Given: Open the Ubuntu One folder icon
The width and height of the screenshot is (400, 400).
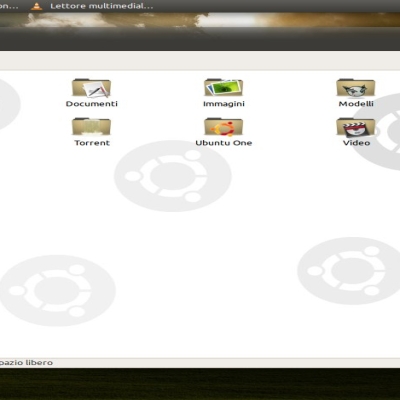Looking at the screenshot, I should pyautogui.click(x=223, y=127).
